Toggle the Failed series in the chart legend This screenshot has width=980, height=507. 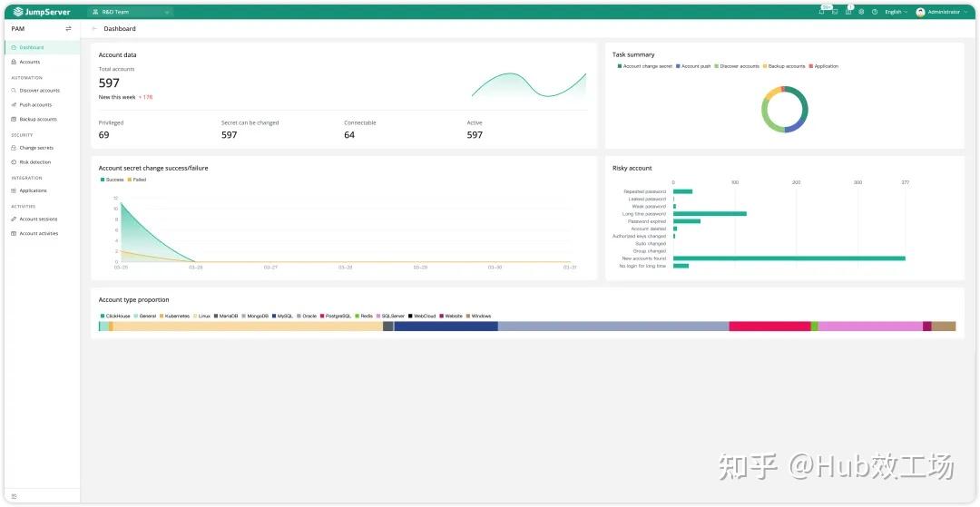pyautogui.click(x=136, y=180)
